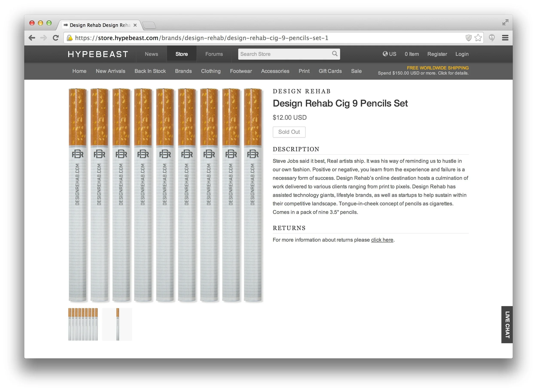Click the quote bubble extension icon
This screenshot has width=537, height=392.
[492, 38]
